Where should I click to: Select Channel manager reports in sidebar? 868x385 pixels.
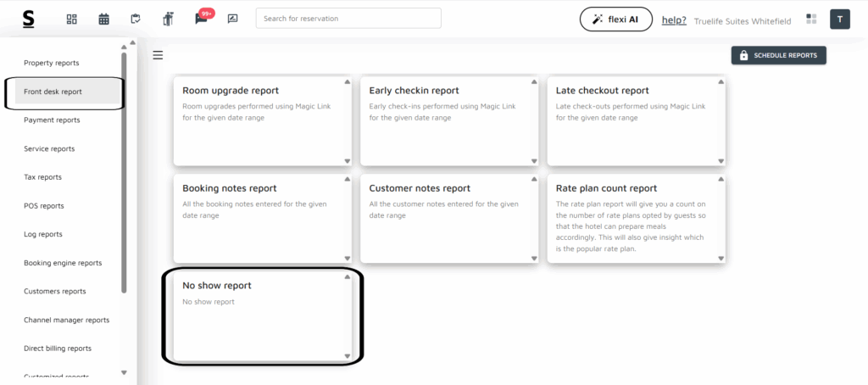tap(66, 320)
